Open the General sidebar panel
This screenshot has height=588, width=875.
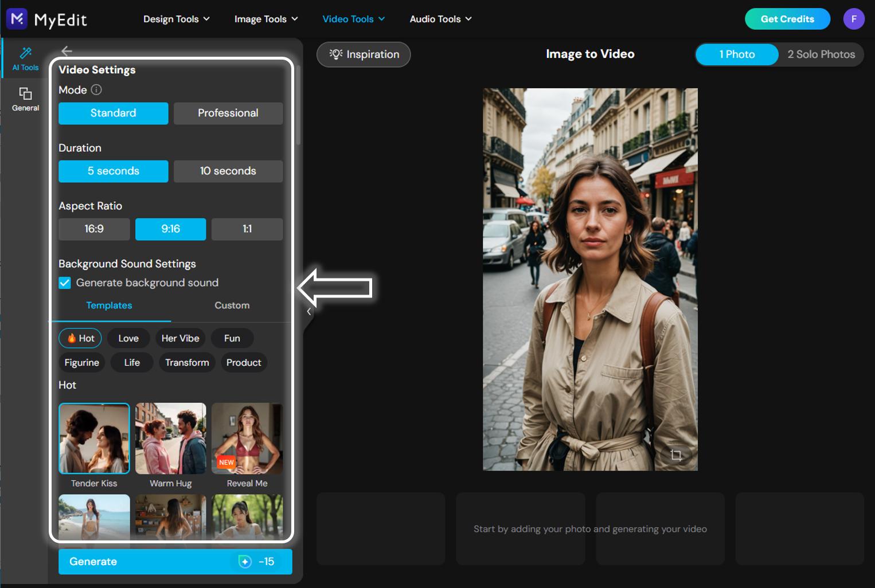point(25,99)
